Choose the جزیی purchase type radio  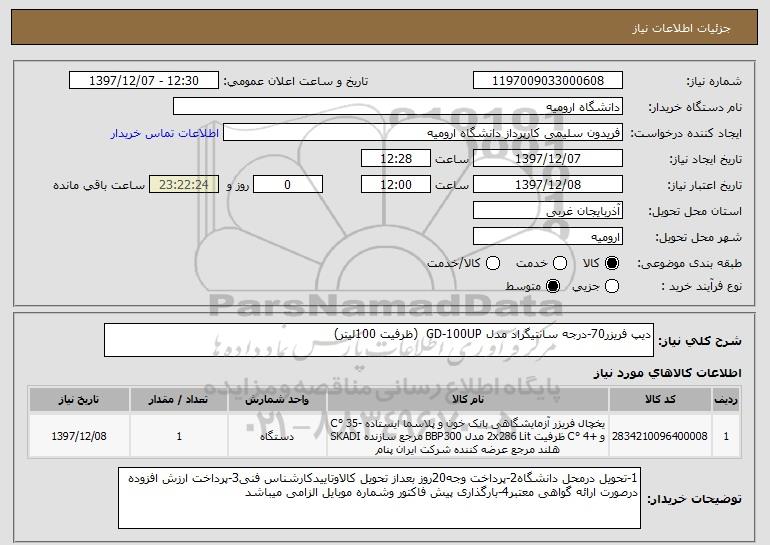pos(612,286)
